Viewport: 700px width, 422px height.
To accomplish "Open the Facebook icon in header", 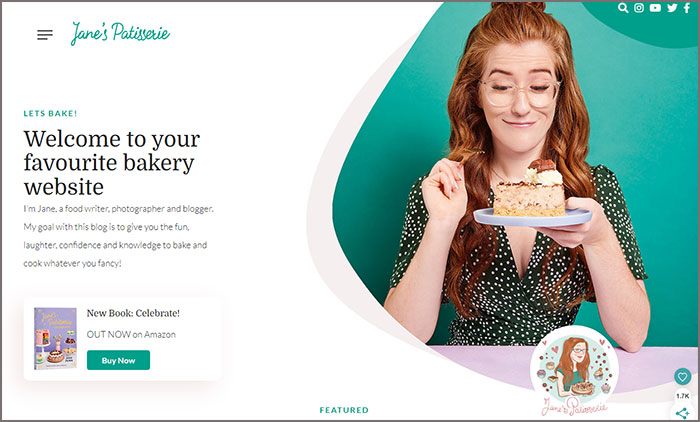I will click(687, 8).
